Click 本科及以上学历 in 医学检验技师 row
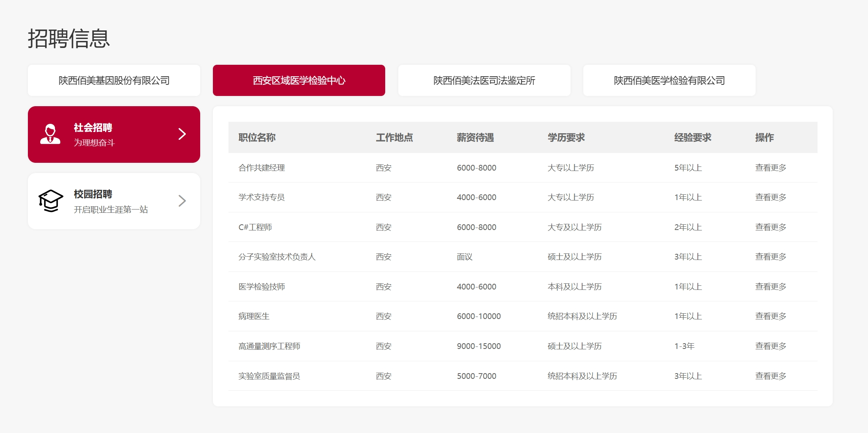Image resolution: width=868 pixels, height=433 pixels. pos(575,287)
